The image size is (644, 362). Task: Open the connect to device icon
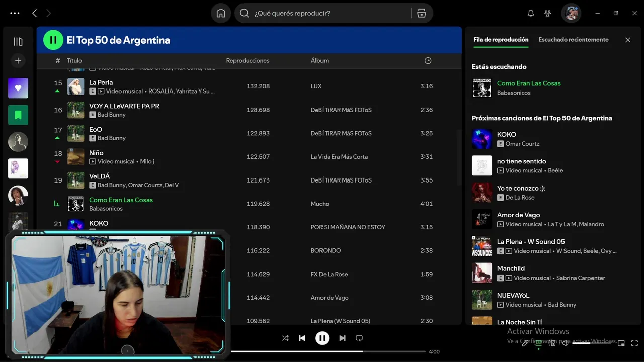pos(552,343)
